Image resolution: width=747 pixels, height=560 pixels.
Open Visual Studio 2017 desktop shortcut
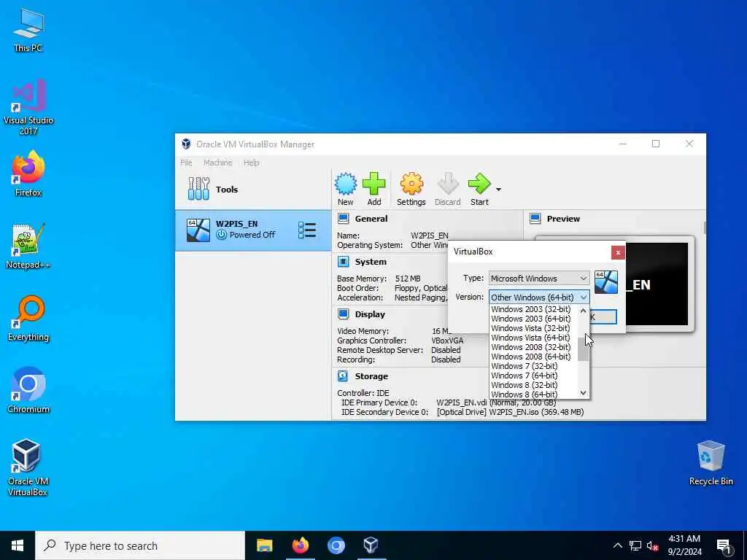28,107
